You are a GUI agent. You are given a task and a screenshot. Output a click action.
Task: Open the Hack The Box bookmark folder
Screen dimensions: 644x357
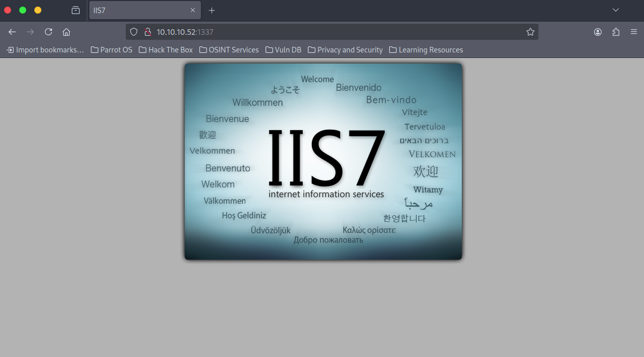coord(166,50)
